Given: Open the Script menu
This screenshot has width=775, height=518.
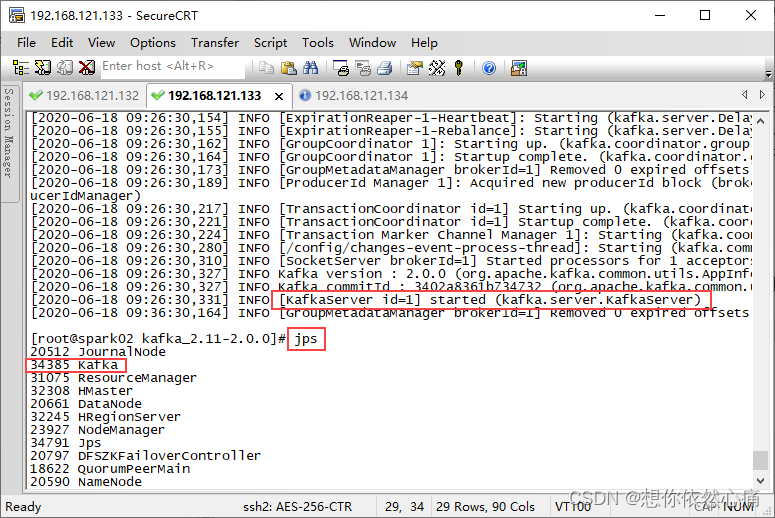Looking at the screenshot, I should [270, 43].
